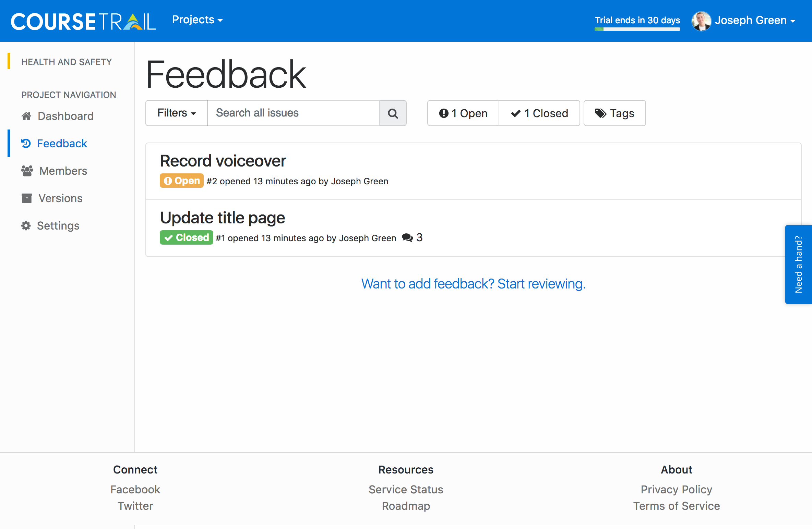Click the Settings gear icon
The width and height of the screenshot is (812, 529).
[26, 225]
